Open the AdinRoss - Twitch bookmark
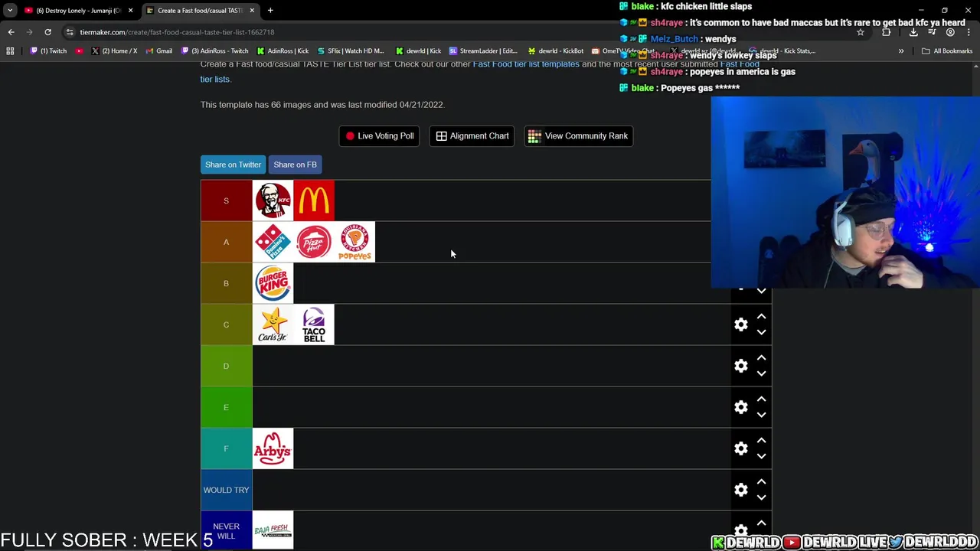Image resolution: width=980 pixels, height=551 pixels. point(214,51)
